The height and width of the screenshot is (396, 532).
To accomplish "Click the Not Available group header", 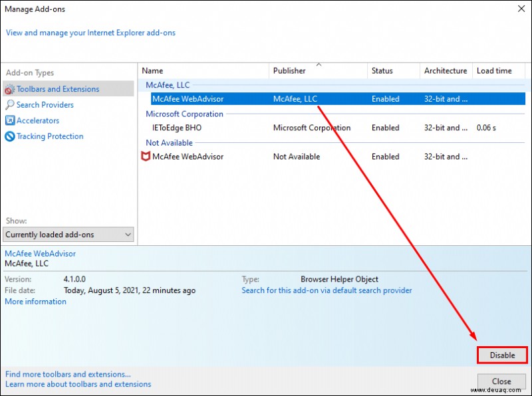I will click(169, 143).
